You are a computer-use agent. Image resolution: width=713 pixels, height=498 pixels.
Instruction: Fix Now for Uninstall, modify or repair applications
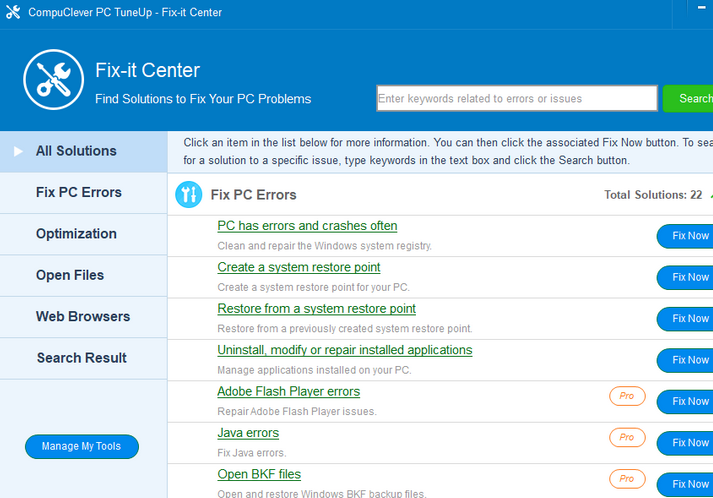click(x=685, y=360)
